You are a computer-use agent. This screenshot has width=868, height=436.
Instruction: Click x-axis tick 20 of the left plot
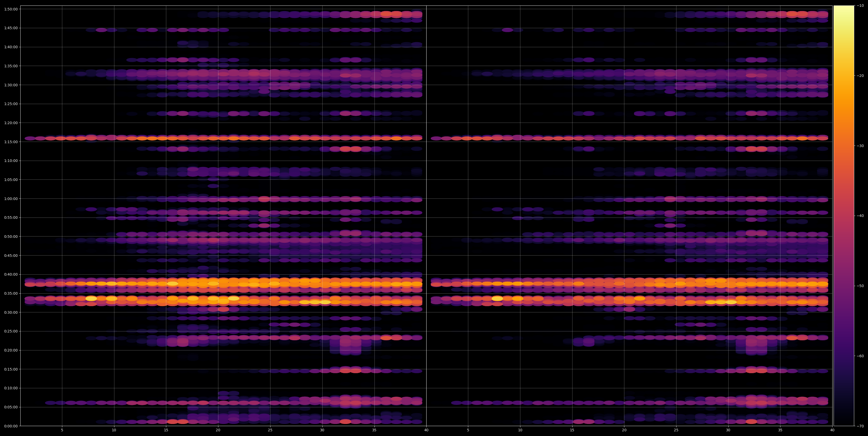click(x=218, y=430)
